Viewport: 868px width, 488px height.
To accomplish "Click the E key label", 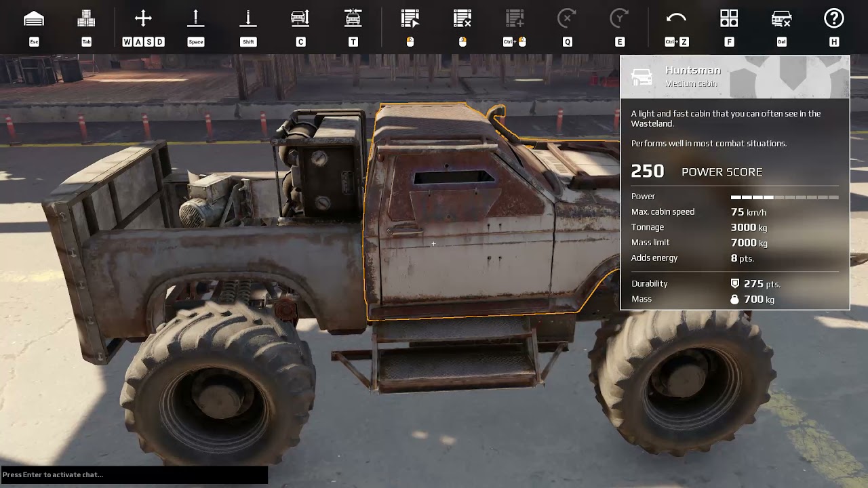I will (x=619, y=42).
